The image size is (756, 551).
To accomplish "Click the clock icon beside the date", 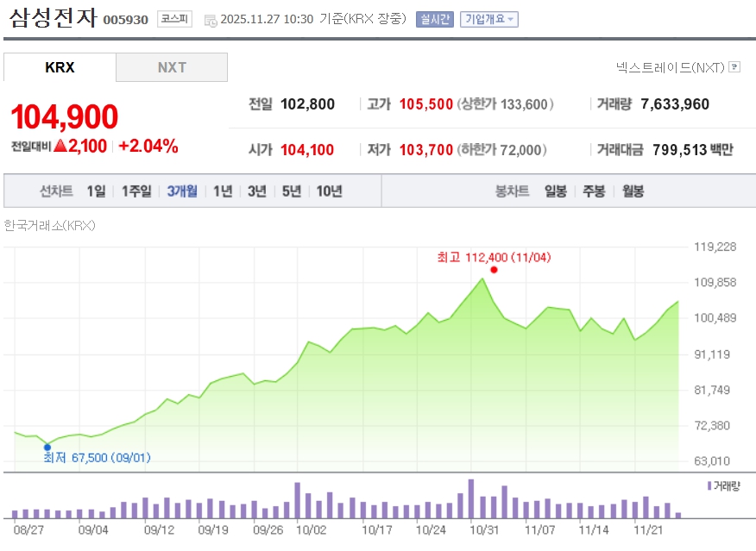I will click(x=211, y=20).
